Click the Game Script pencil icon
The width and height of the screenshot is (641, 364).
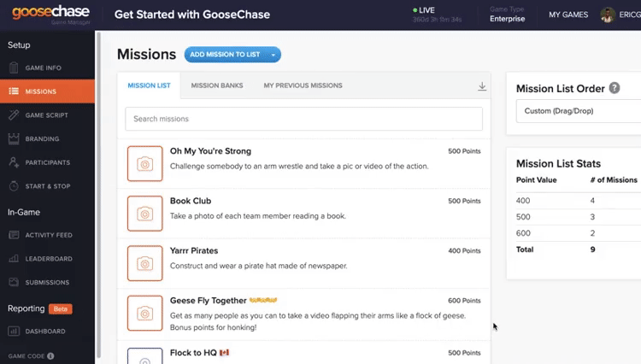click(14, 114)
